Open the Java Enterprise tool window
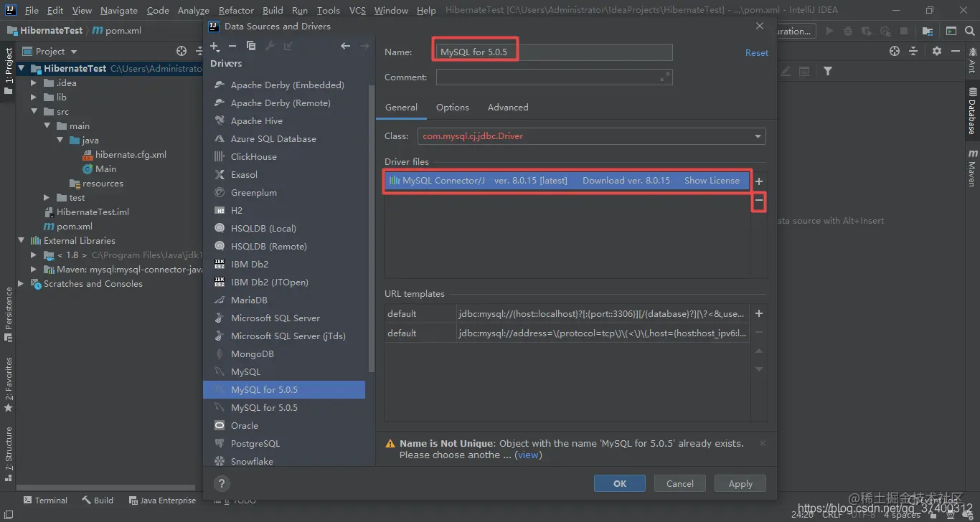This screenshot has width=980, height=522. [162, 500]
